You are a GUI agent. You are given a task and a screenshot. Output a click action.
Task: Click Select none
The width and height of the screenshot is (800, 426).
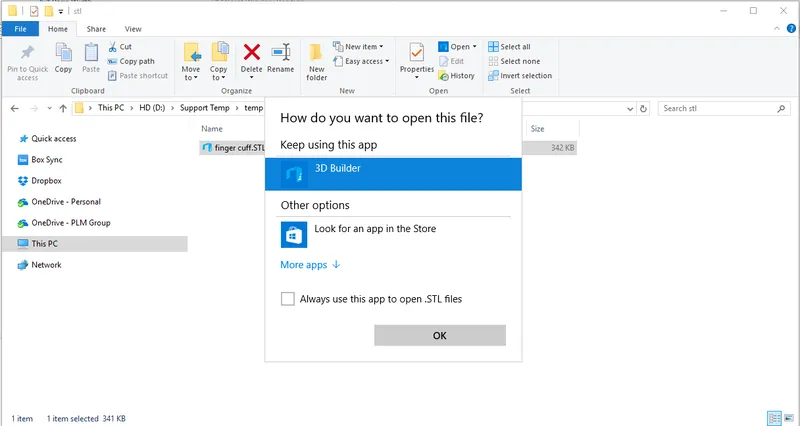[x=514, y=61]
